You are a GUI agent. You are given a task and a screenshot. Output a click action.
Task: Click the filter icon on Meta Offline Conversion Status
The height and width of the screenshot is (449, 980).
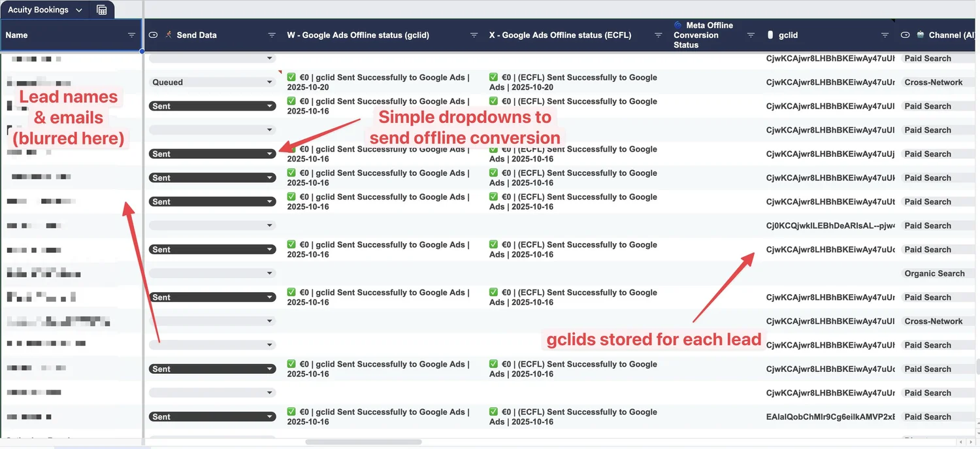click(751, 35)
